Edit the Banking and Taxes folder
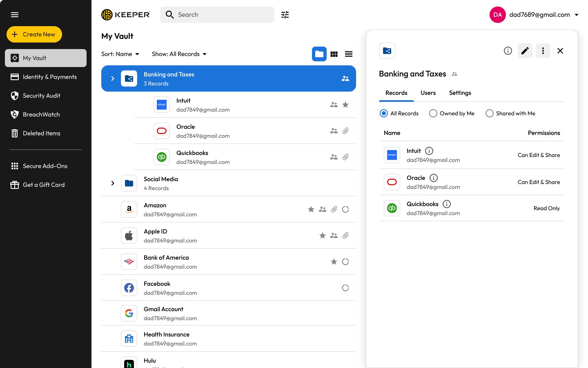The width and height of the screenshot is (588, 368). point(525,51)
